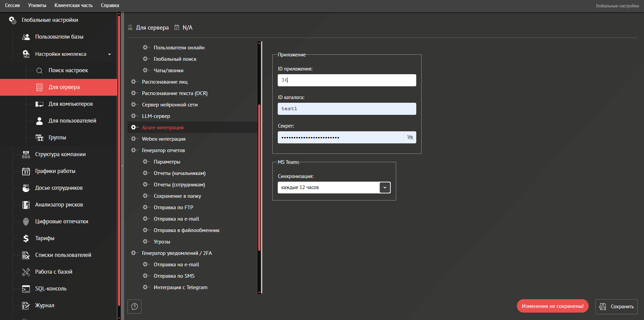
Task: Click the SQL console icon
Action: click(x=26, y=289)
